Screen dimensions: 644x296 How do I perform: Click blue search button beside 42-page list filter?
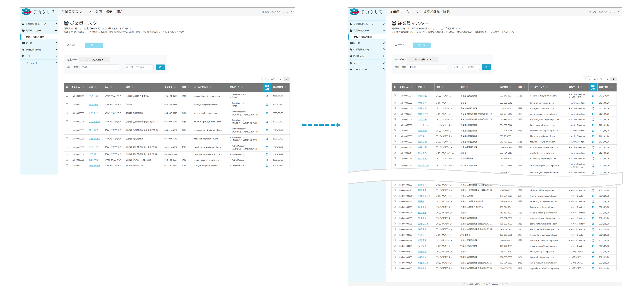click(160, 67)
